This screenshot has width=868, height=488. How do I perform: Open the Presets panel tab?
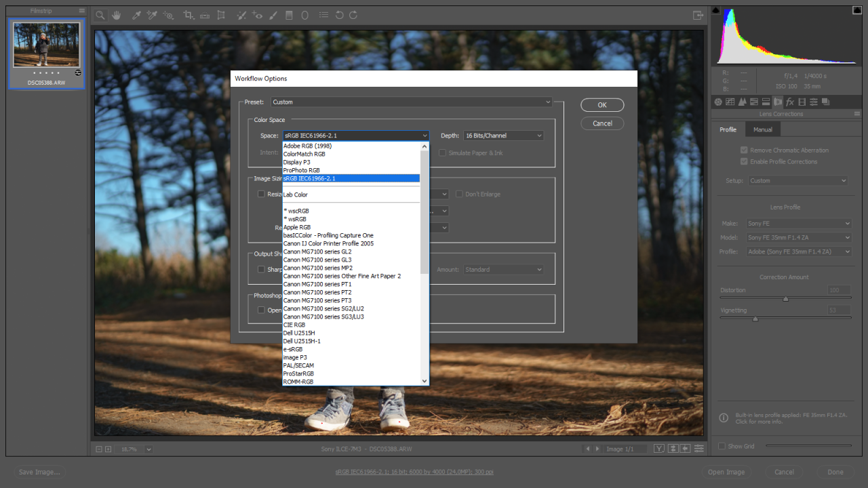pyautogui.click(x=814, y=102)
